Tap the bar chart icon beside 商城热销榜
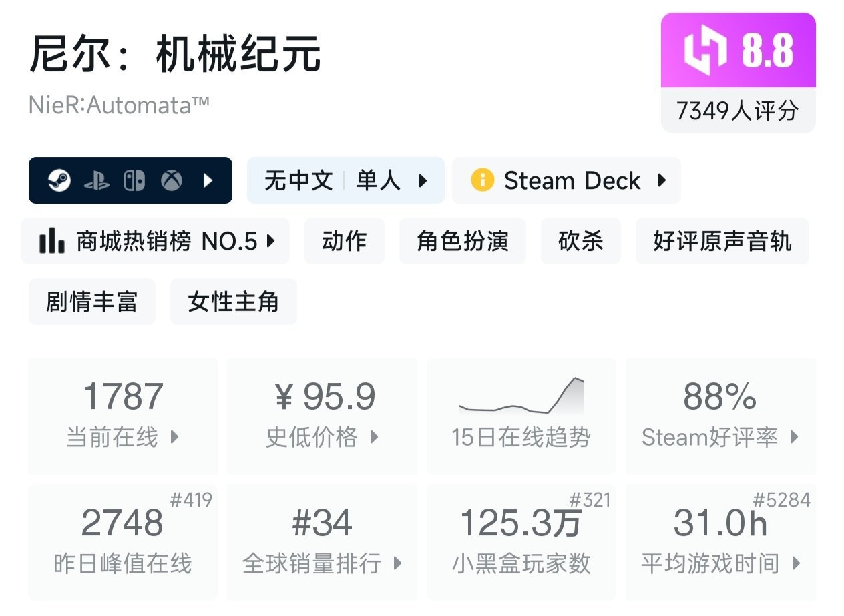Image resolution: width=844 pixels, height=616 pixels. [51, 241]
